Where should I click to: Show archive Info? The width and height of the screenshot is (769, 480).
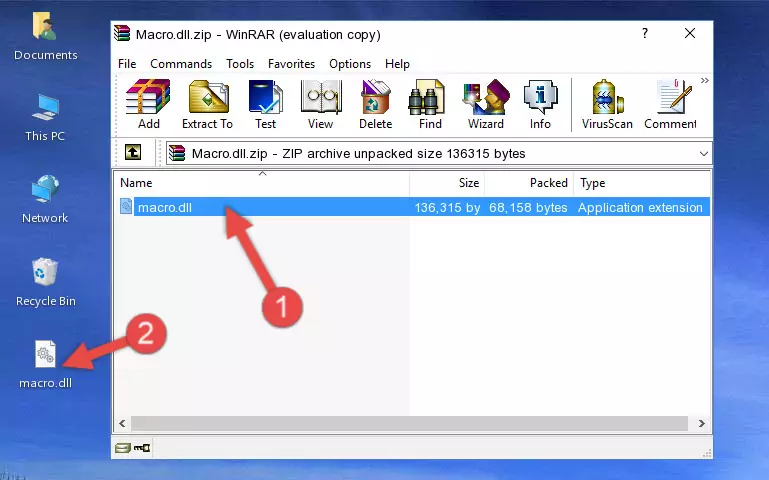coord(540,104)
